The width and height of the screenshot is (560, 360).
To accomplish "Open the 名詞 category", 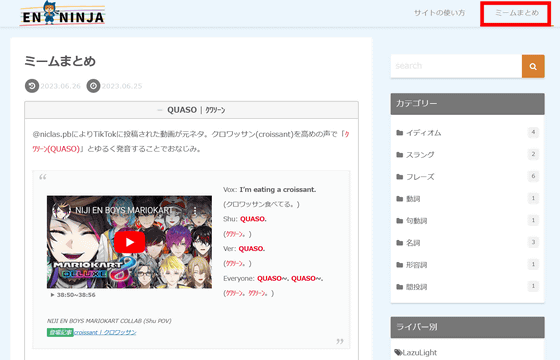I will click(x=413, y=243).
